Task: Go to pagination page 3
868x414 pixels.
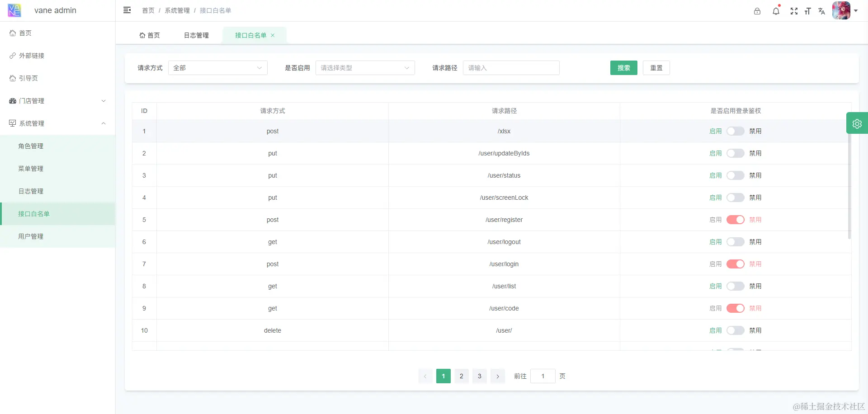Action: click(480, 376)
